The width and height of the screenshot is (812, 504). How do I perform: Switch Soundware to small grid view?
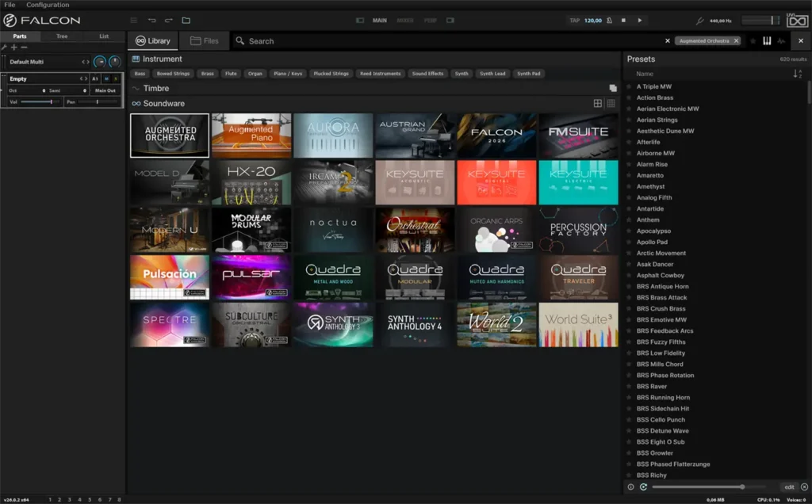611,104
